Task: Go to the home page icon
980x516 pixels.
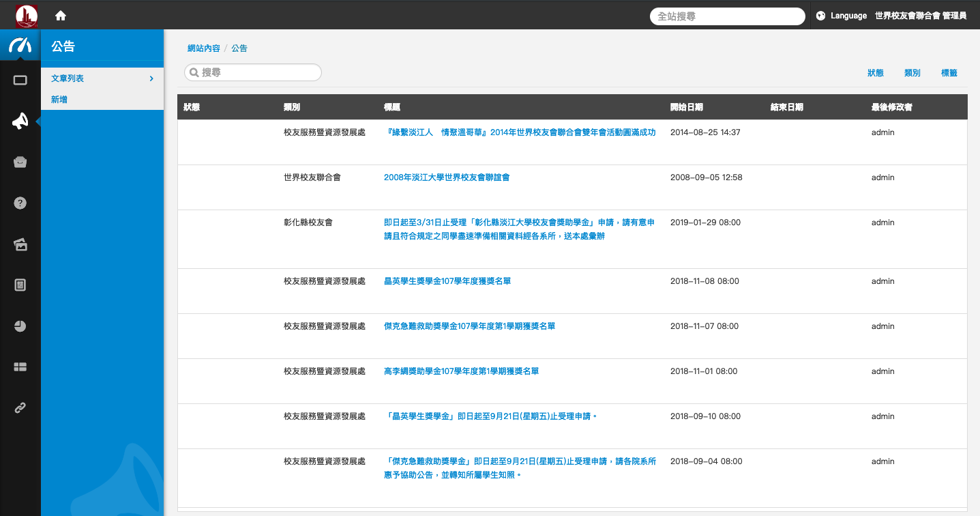Action: [61, 15]
